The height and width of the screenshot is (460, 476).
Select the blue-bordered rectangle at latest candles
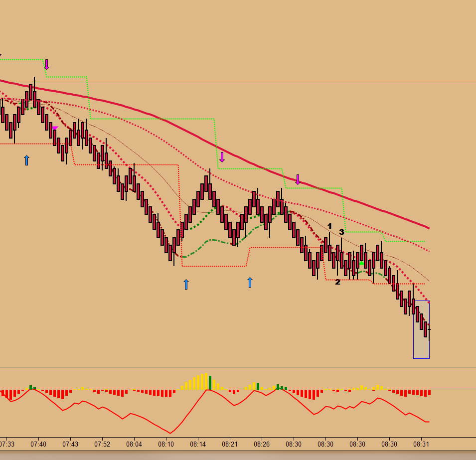click(421, 330)
